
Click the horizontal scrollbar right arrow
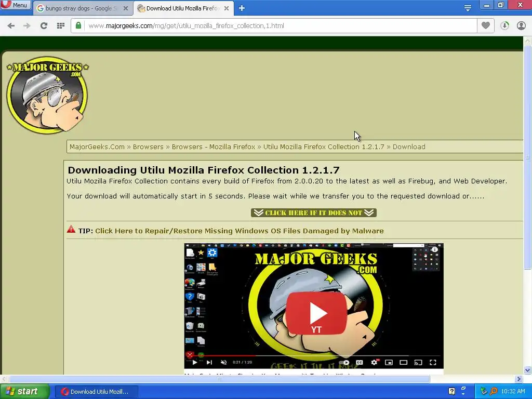coord(518,379)
